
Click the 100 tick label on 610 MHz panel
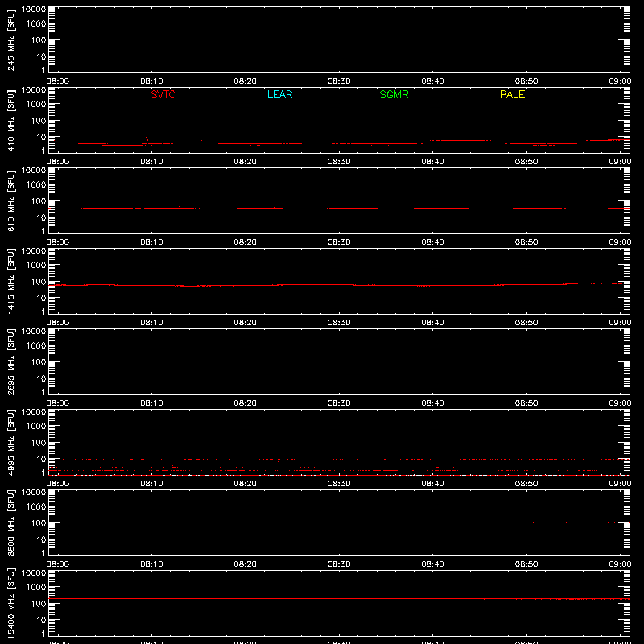pos(39,201)
